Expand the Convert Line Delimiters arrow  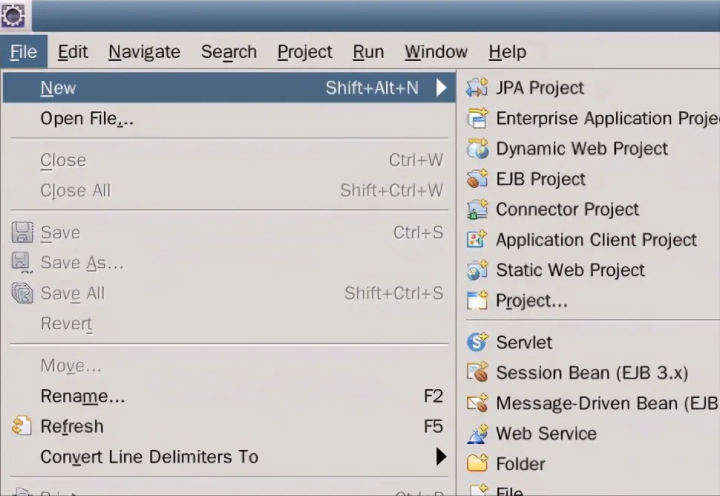pyautogui.click(x=441, y=457)
